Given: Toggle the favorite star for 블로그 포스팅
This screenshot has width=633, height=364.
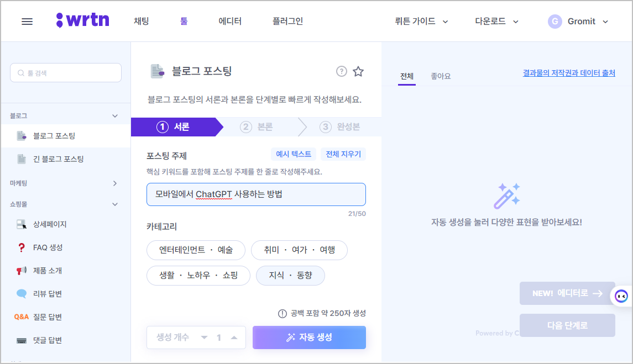Looking at the screenshot, I should tap(358, 71).
